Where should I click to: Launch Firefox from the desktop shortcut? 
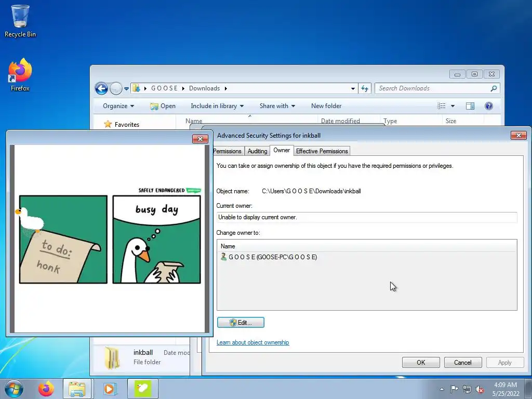[20, 75]
